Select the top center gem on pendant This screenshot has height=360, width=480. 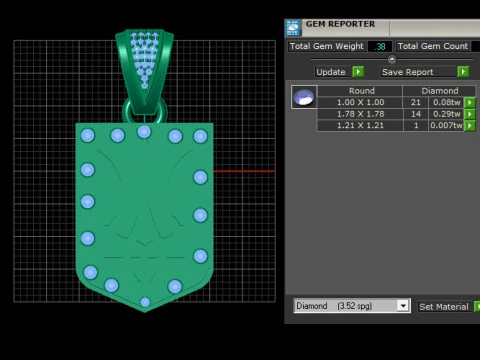point(144,132)
